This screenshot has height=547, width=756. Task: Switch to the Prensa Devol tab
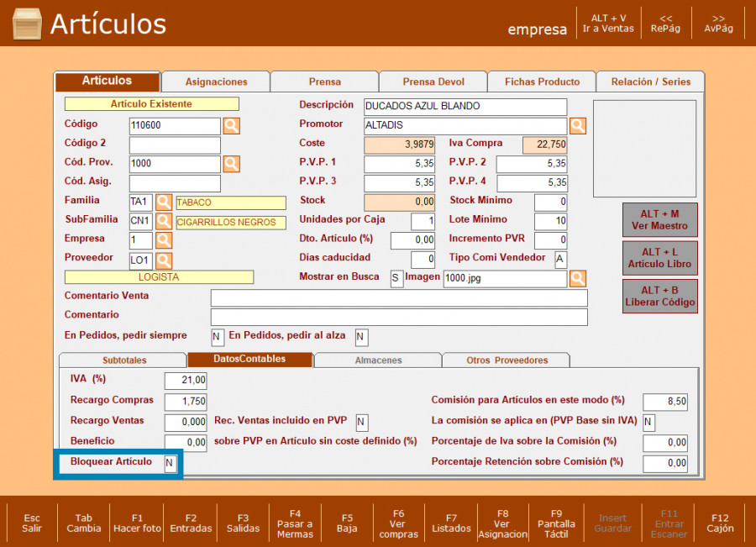[433, 82]
